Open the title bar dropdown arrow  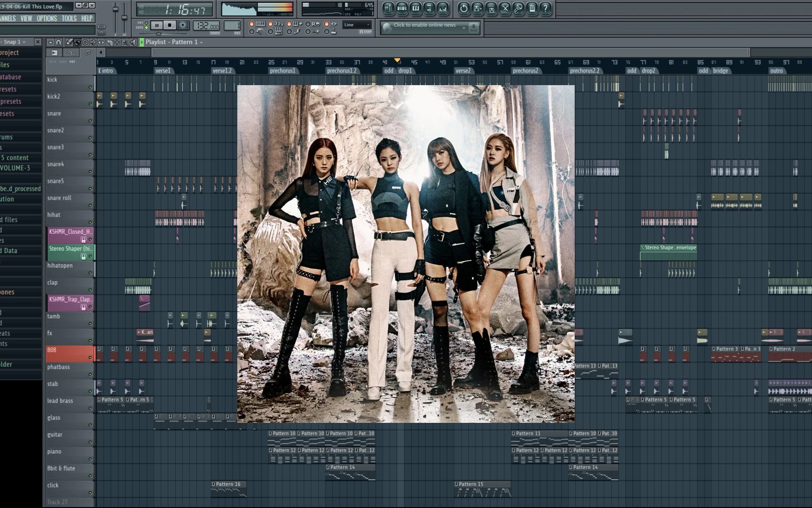(78, 5)
